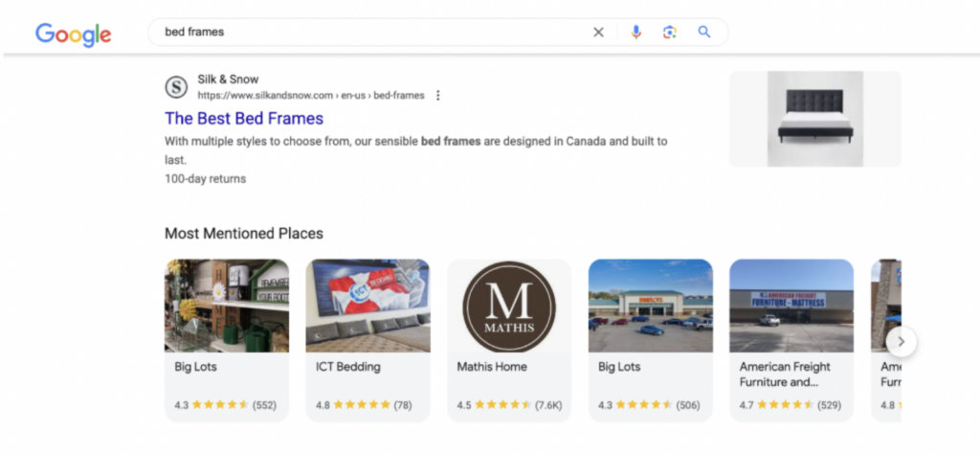Screen dimensions: 980x456
Task: Click the Google logo
Action: 74,34
